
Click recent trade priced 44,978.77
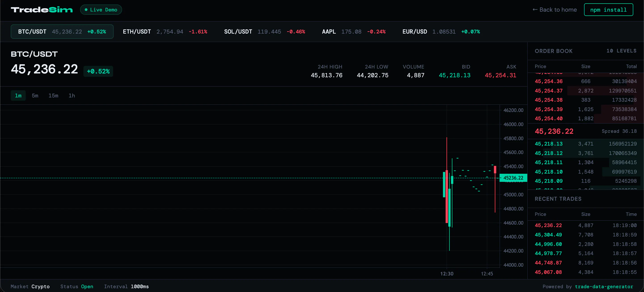click(x=585, y=253)
